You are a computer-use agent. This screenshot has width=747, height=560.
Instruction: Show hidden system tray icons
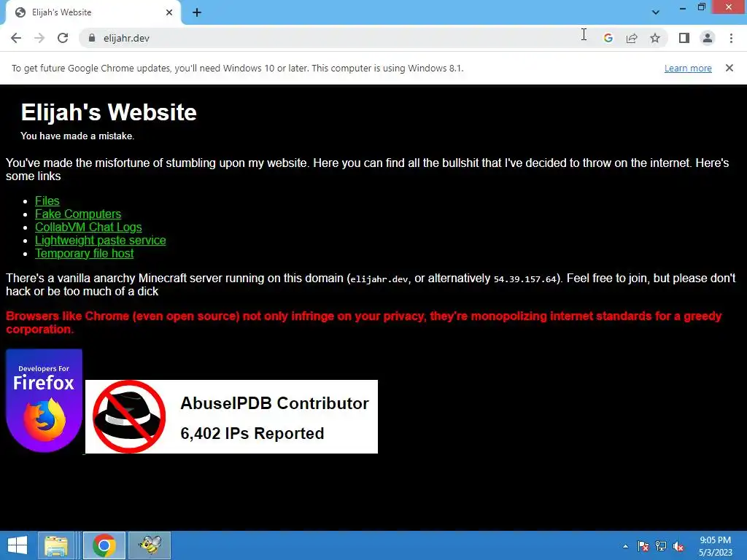(x=625, y=546)
